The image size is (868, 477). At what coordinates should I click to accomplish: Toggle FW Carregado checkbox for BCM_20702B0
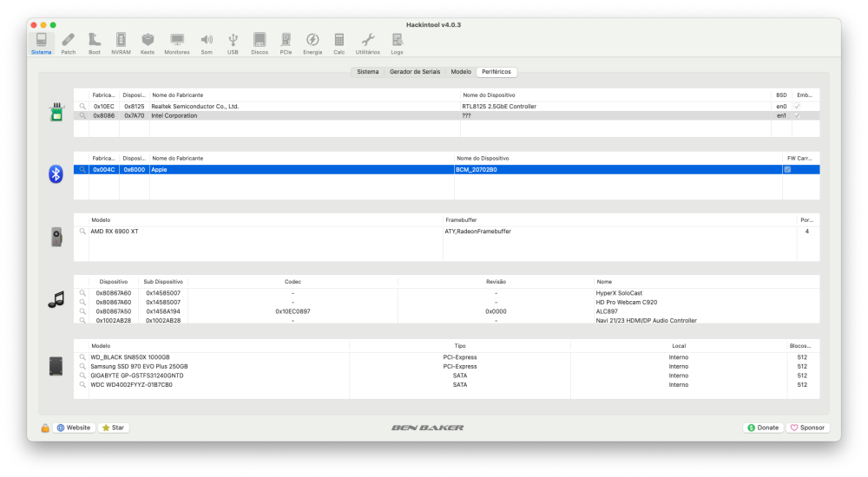787,169
